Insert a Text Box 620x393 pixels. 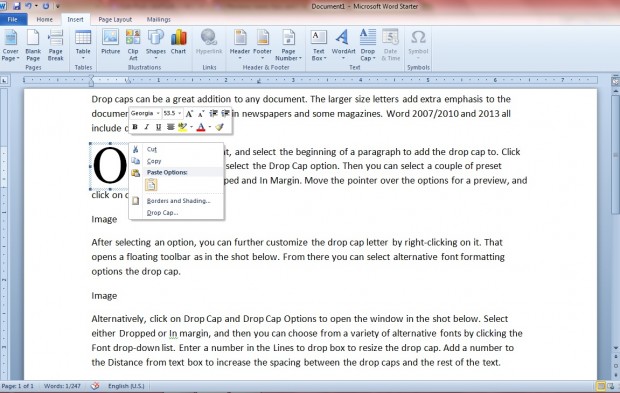(x=319, y=45)
